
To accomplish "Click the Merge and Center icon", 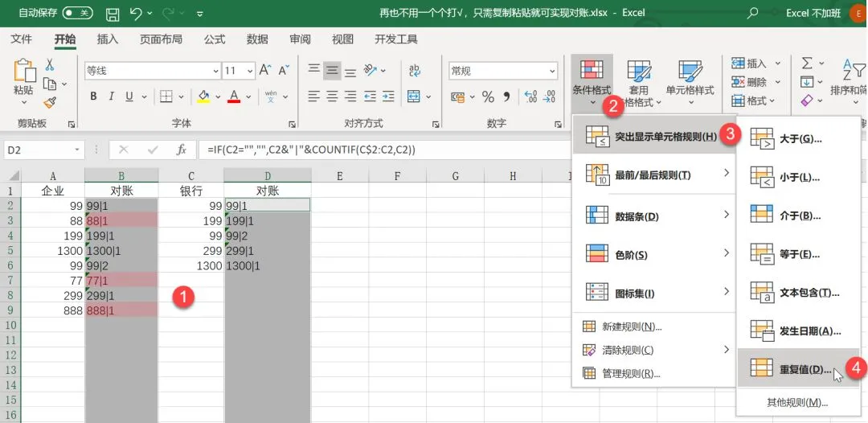I will click(x=414, y=97).
